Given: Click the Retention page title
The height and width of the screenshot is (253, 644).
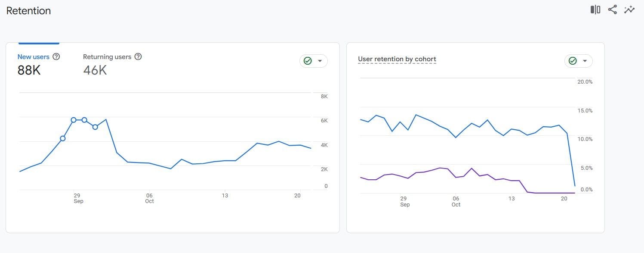Looking at the screenshot, I should (28, 10).
